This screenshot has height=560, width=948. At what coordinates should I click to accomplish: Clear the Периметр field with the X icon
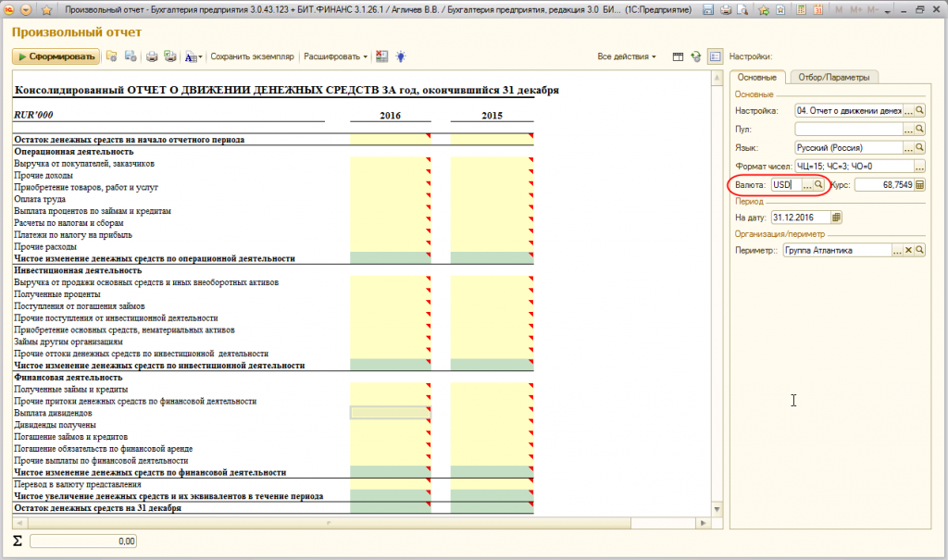click(908, 251)
